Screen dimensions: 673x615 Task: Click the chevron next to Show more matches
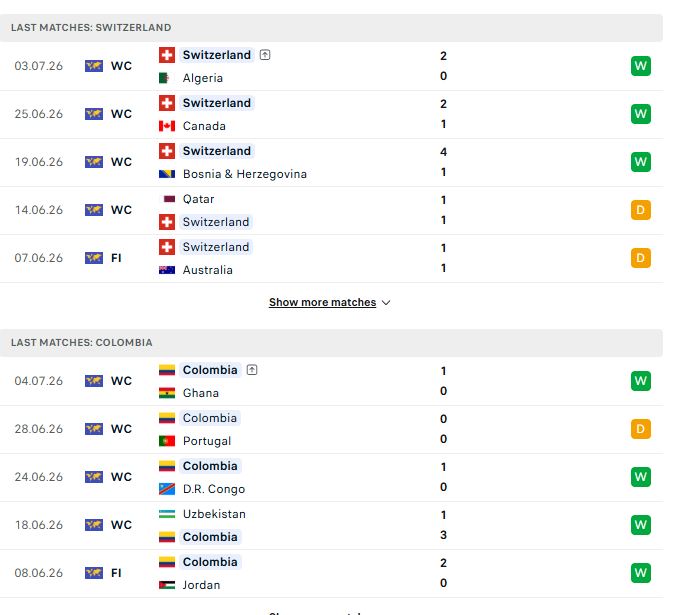click(386, 303)
